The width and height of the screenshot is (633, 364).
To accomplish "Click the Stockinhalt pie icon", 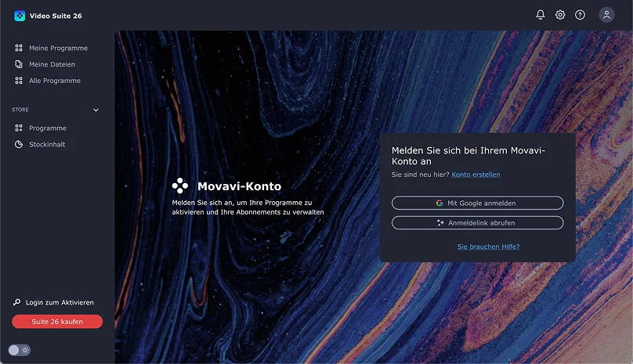I will tap(19, 144).
